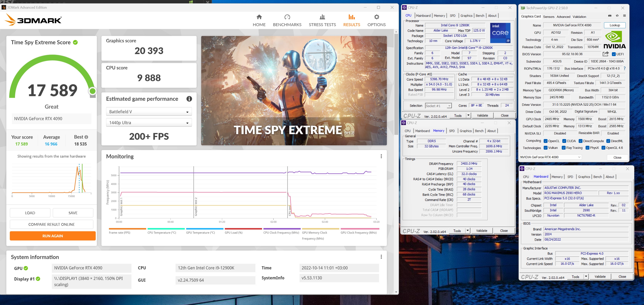Screen dimensions: 644x305
Task: Toggle the UEFI checkbox in GPU-Z
Action: [613, 54]
